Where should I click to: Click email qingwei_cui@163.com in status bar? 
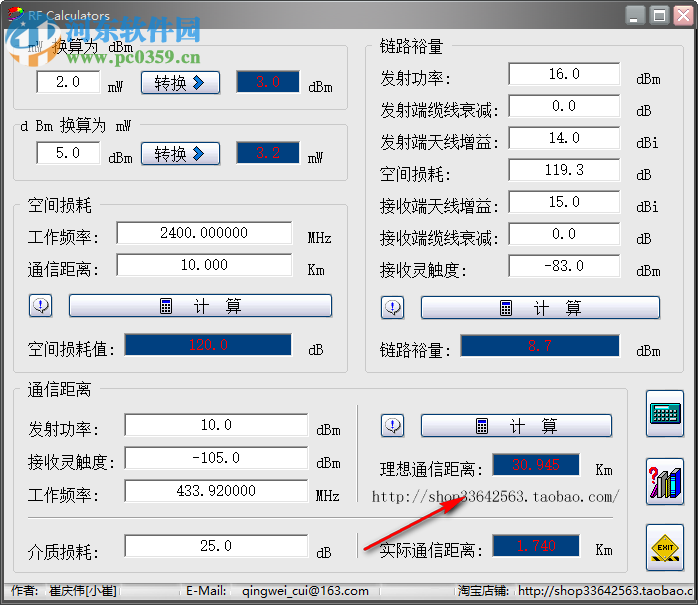[305, 591]
